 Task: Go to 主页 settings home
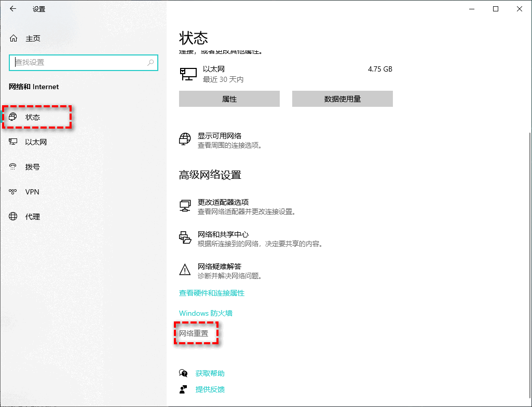pyautogui.click(x=33, y=39)
